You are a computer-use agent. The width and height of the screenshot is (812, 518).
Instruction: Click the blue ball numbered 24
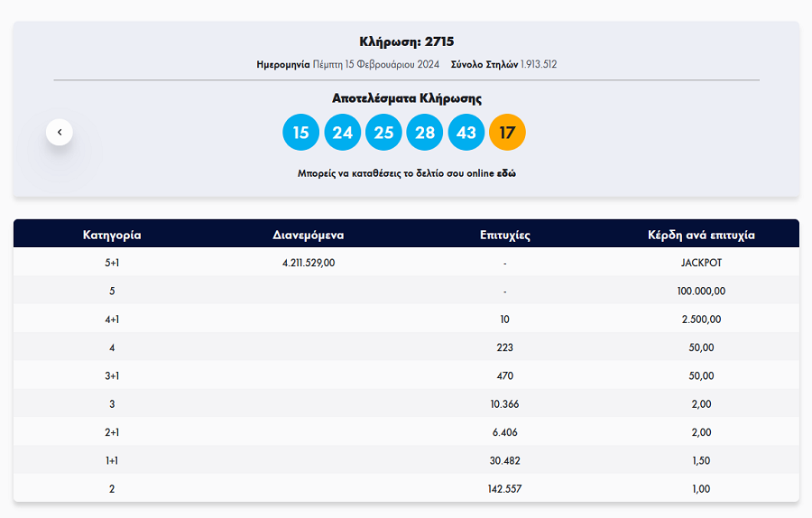point(343,133)
